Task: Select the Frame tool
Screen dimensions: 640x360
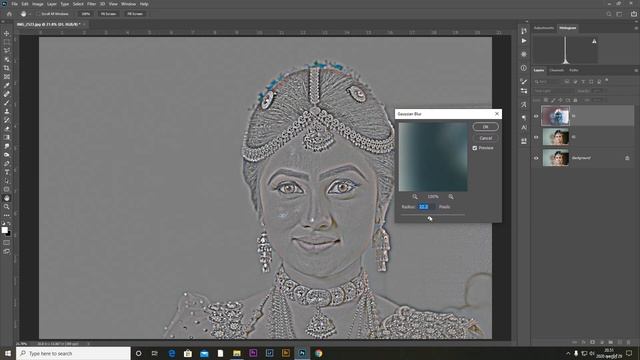Action: 7,76
